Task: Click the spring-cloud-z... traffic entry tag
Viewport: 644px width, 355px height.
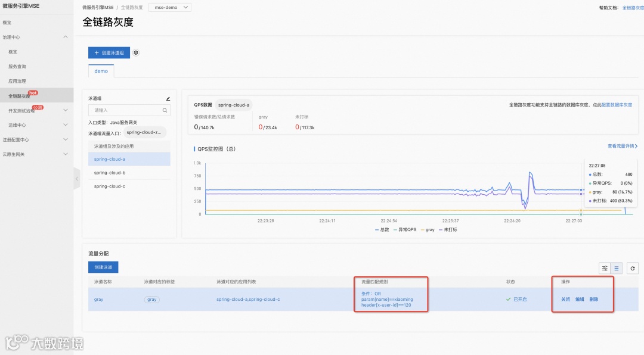Action: [x=144, y=132]
